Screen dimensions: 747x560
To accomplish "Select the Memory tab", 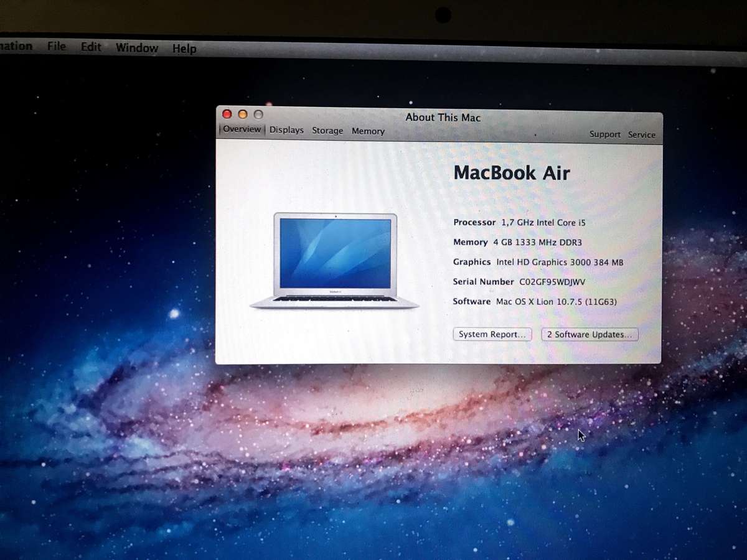I will coord(368,131).
